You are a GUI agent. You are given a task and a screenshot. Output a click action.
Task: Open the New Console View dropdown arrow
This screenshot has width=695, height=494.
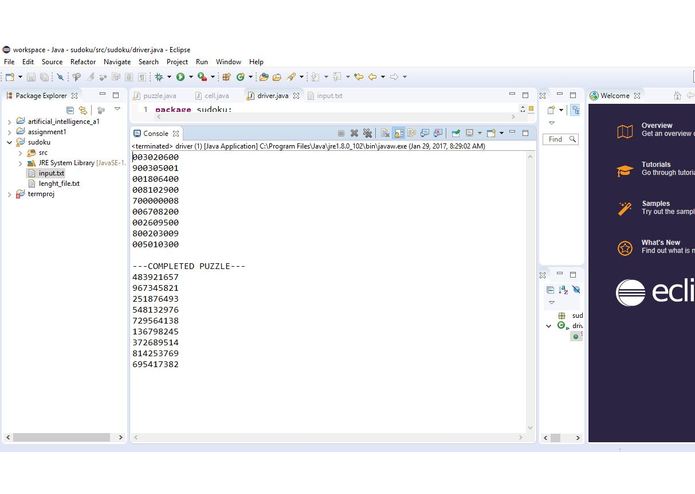click(x=501, y=133)
